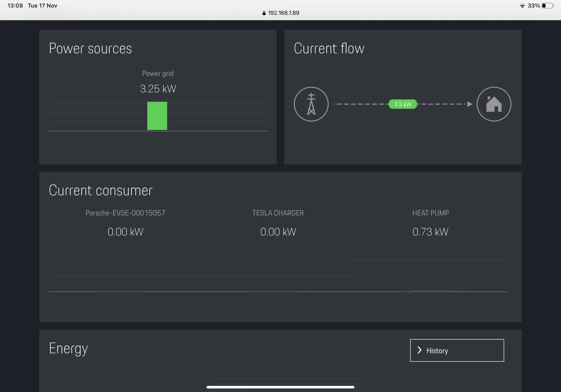Select the TESLA CHARGER label
This screenshot has width=561, height=392.
point(278,213)
